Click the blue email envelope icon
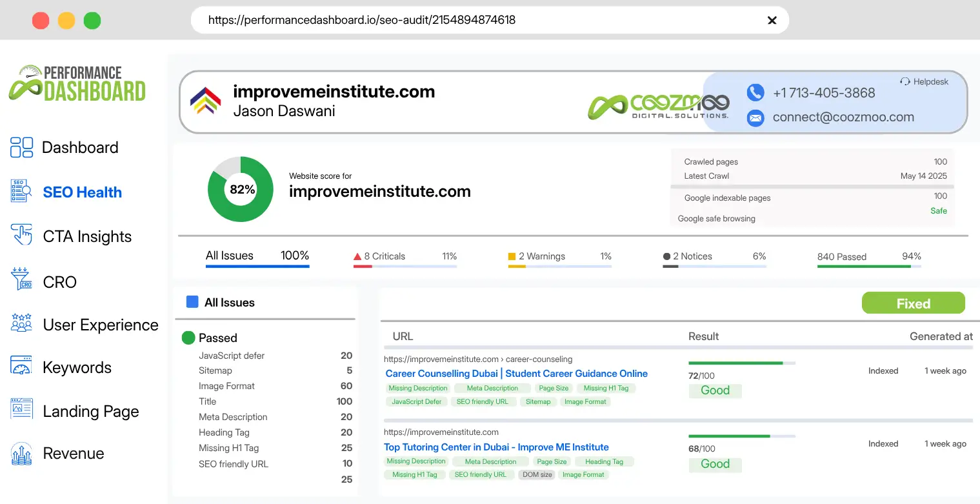 click(755, 117)
